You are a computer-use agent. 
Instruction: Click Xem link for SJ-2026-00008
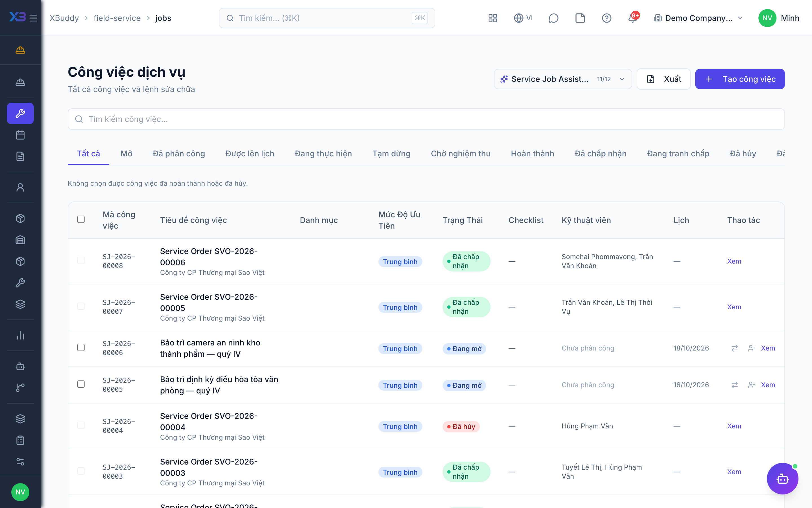click(734, 261)
